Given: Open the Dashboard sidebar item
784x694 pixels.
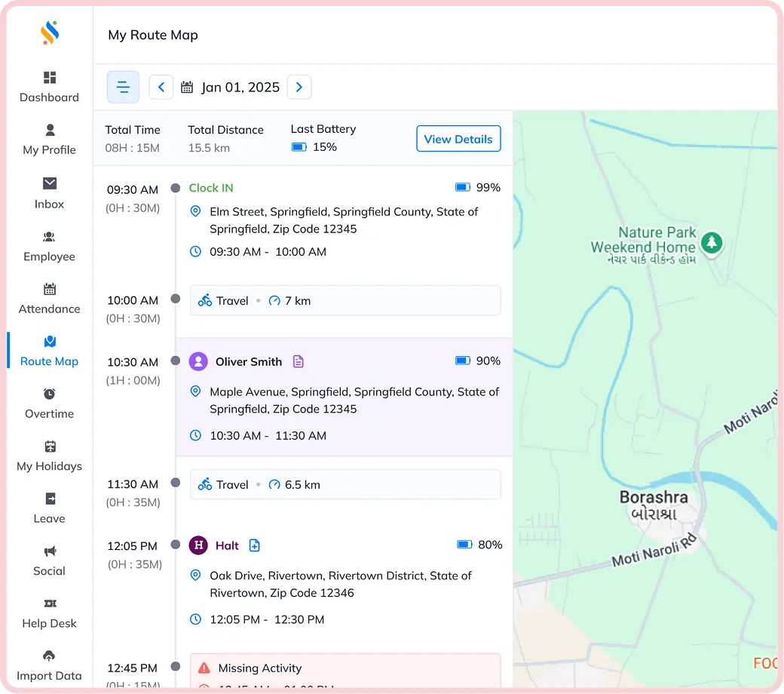Looking at the screenshot, I should 49,87.
